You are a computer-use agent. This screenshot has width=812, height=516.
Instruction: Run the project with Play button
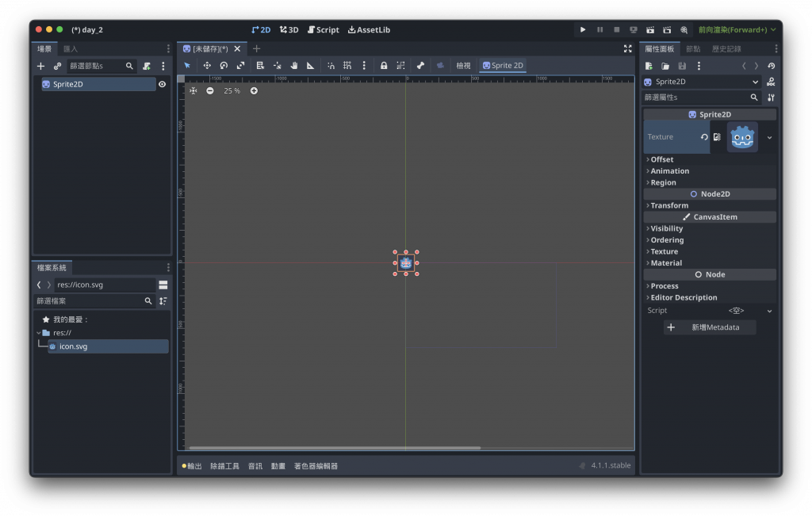pos(583,29)
